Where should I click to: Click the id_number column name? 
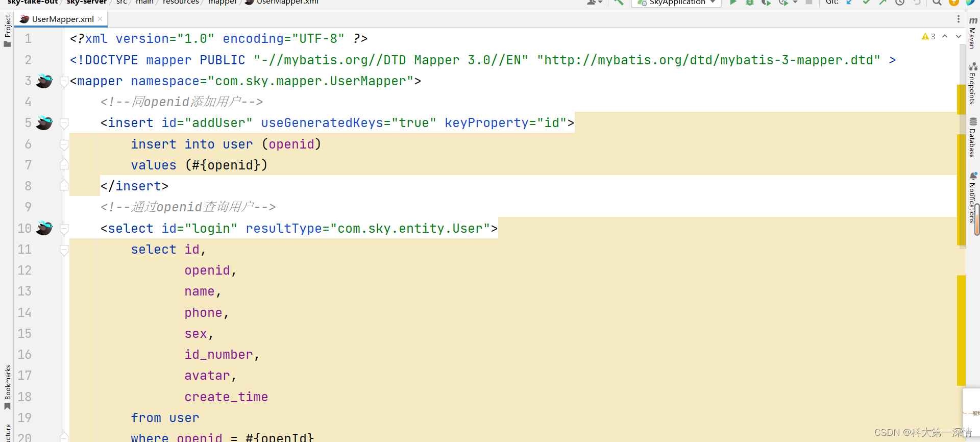tap(219, 354)
